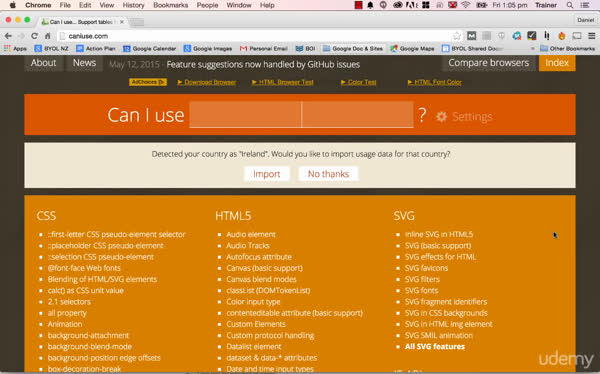
Task: Click the flame extension icon
Action: (561, 36)
